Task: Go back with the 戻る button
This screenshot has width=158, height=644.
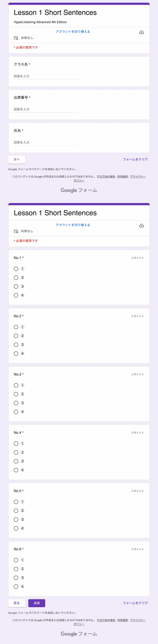Action: [17, 603]
